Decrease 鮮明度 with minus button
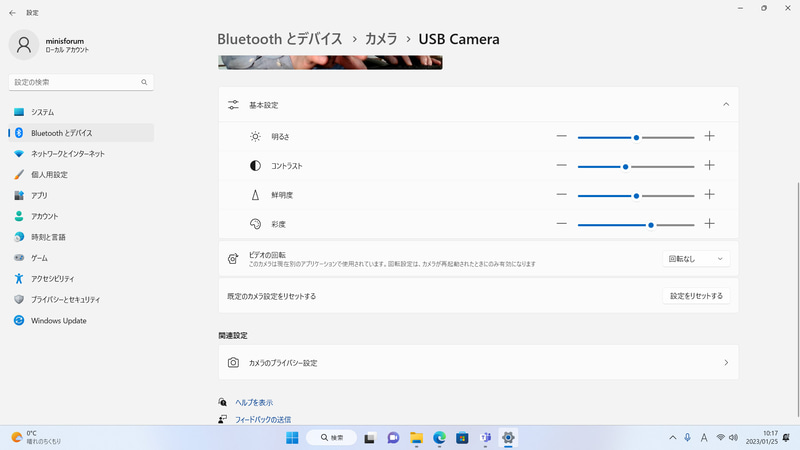Screen dimensions: 800x450 (x=561, y=194)
